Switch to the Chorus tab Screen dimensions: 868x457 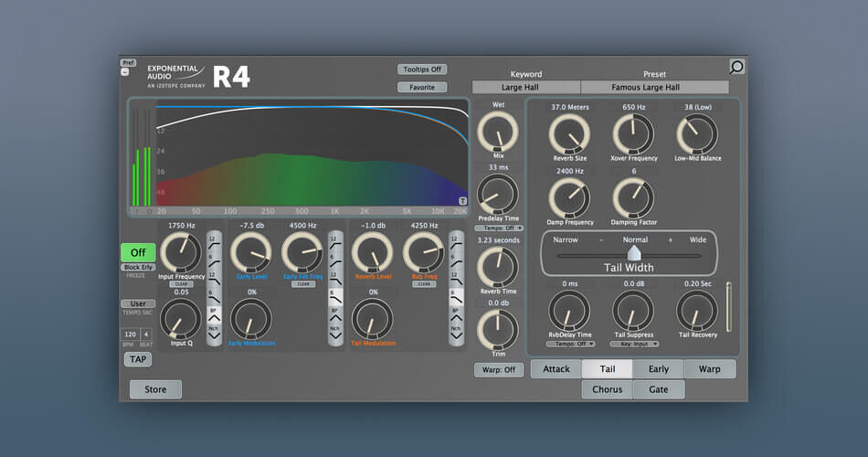point(607,389)
